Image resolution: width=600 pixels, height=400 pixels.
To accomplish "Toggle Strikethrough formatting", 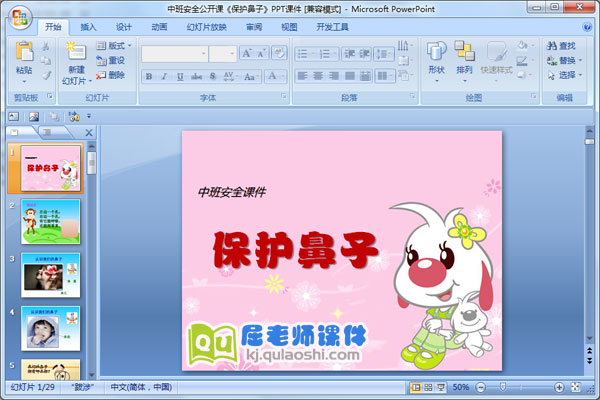I will pyautogui.click(x=197, y=77).
